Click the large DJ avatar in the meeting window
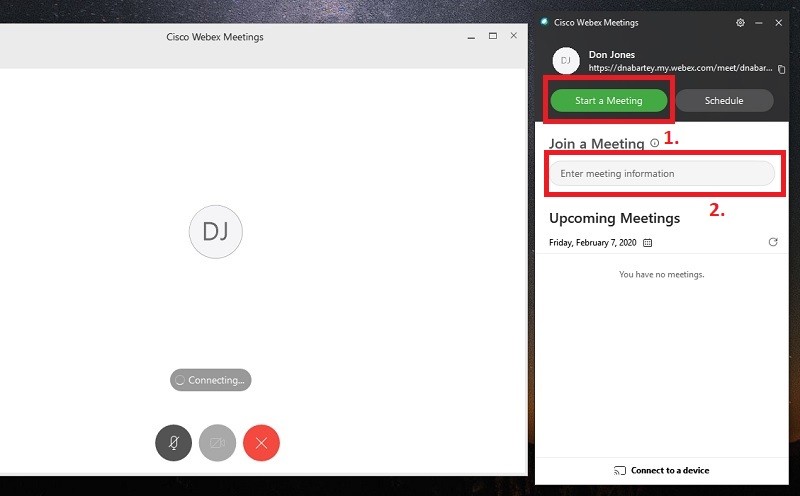The height and width of the screenshot is (496, 800). 216,232
